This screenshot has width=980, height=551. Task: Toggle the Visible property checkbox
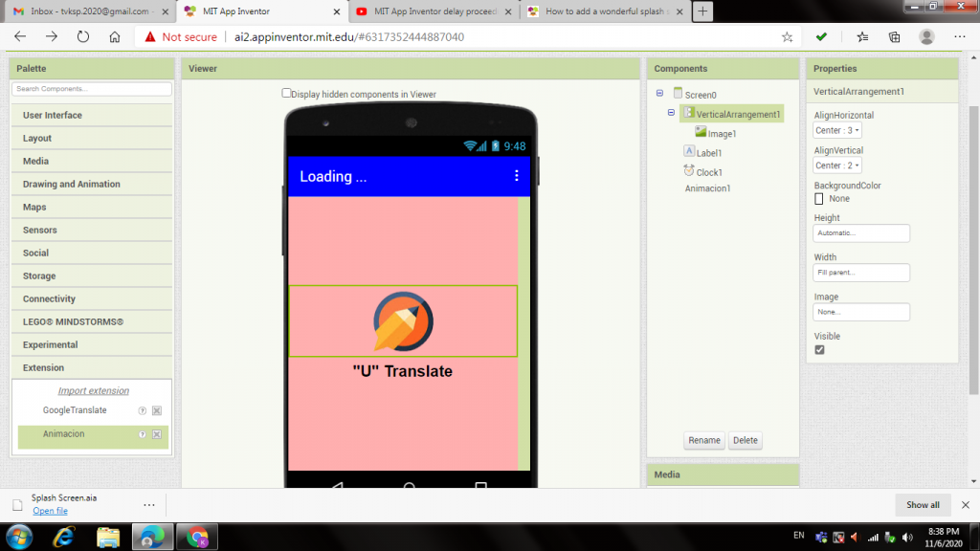pos(819,350)
